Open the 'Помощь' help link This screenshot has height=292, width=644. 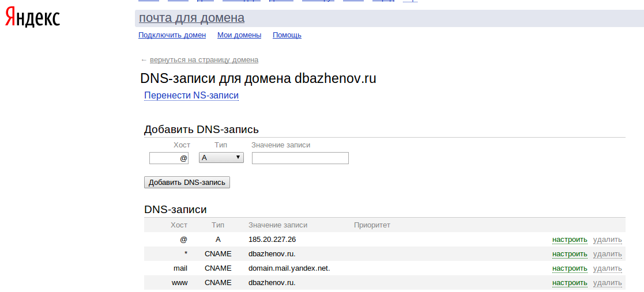[287, 35]
